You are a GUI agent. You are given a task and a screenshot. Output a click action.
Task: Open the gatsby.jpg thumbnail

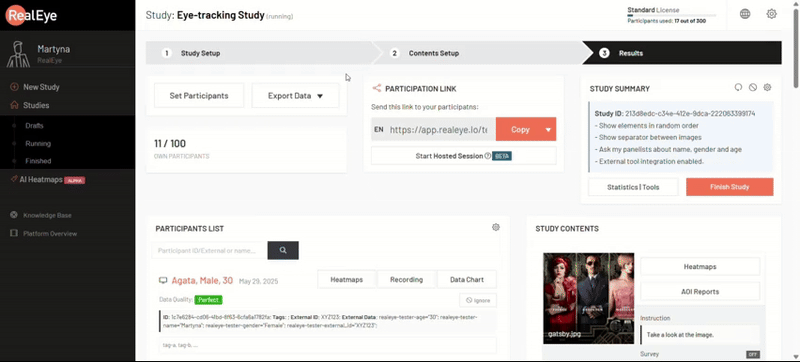pos(589,299)
